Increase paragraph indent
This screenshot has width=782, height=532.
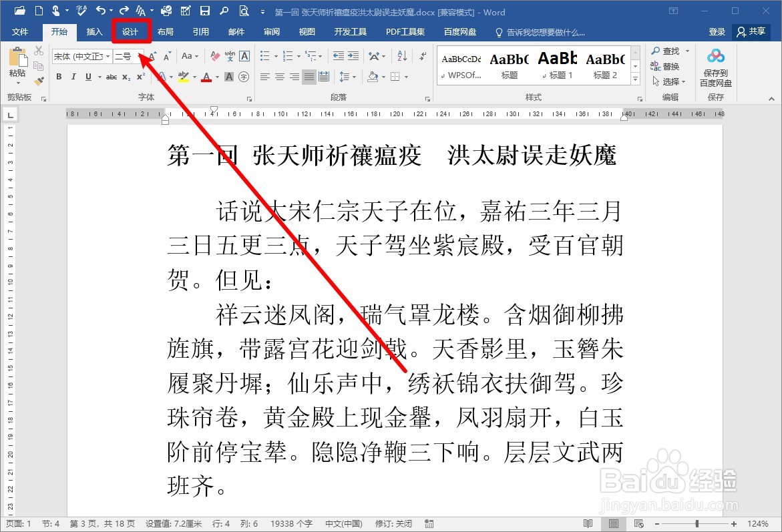click(x=353, y=56)
